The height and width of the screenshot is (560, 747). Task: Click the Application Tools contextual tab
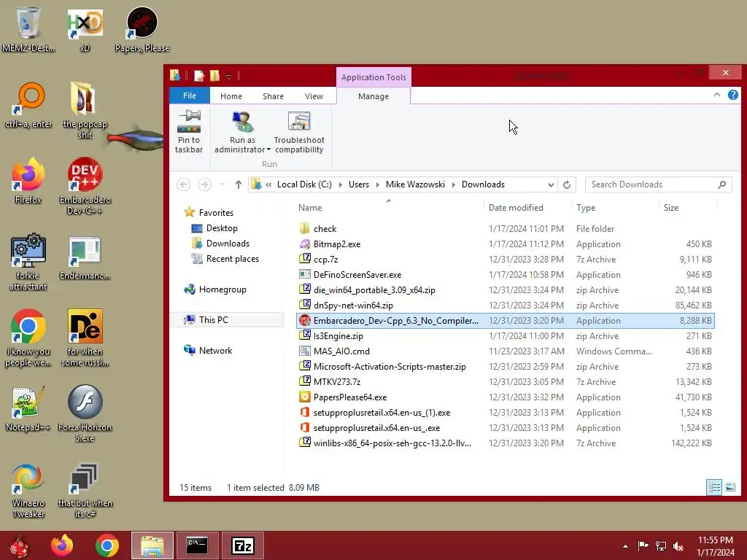[x=373, y=77]
